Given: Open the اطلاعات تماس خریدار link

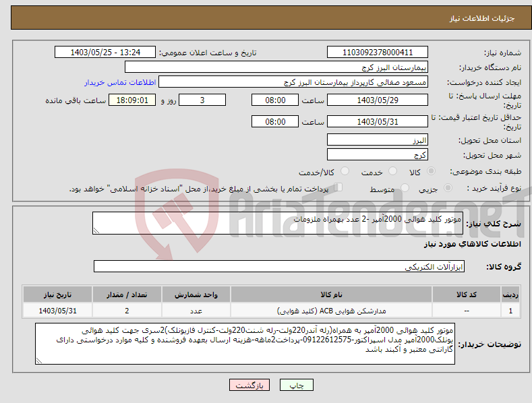Looking at the screenshot, I should [120, 82].
